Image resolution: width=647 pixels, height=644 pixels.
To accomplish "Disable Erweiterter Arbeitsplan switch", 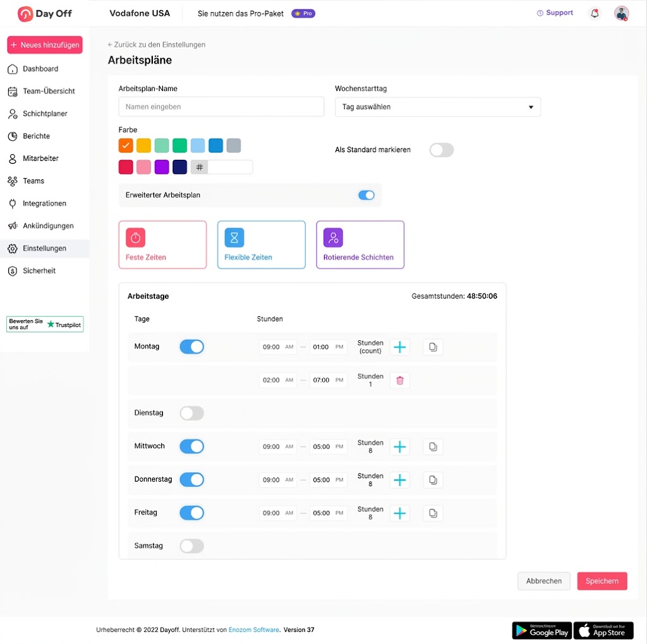I will (366, 195).
